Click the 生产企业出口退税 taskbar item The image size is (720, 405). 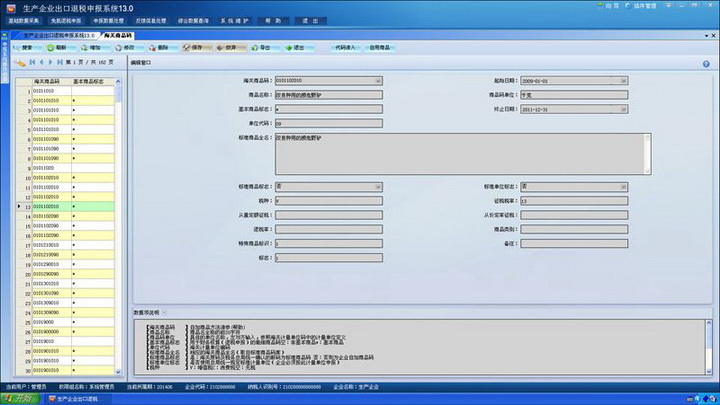tap(76, 399)
